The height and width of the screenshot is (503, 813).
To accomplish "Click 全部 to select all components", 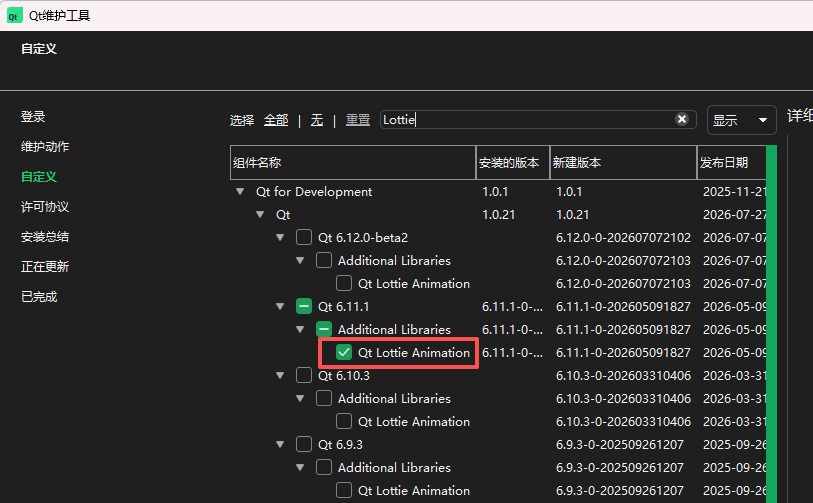I will 276,120.
